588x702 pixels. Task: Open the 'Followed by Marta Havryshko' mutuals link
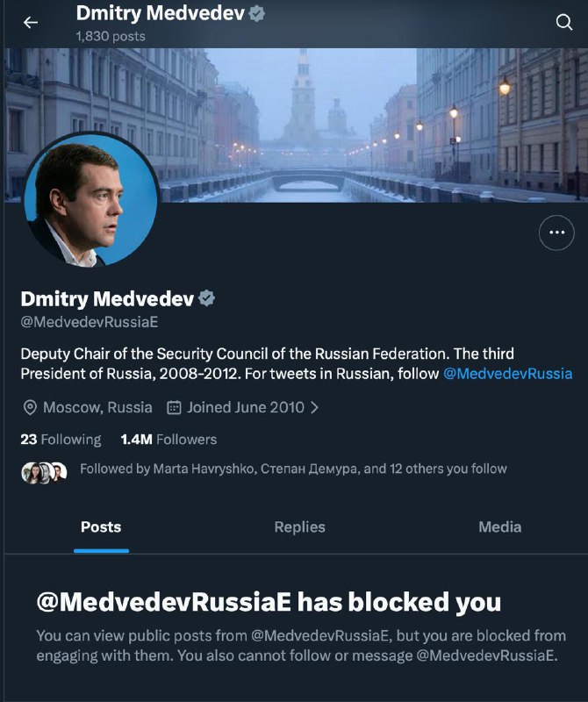click(293, 469)
